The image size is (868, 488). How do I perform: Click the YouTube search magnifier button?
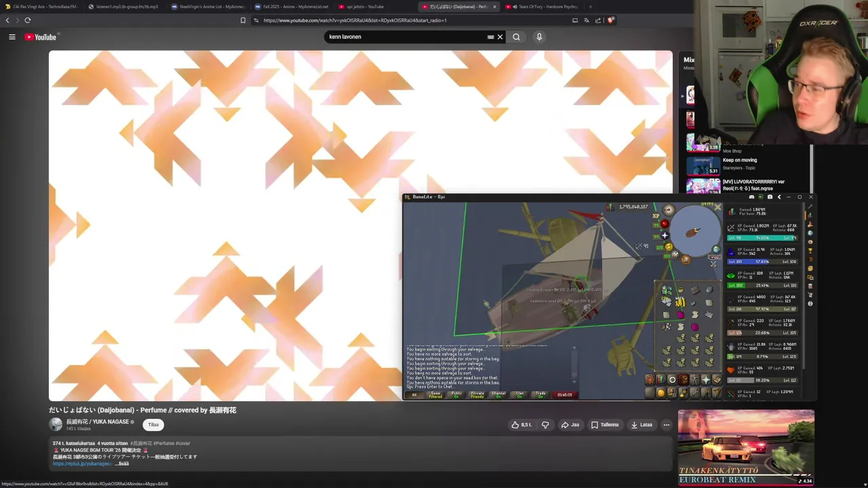coord(516,37)
